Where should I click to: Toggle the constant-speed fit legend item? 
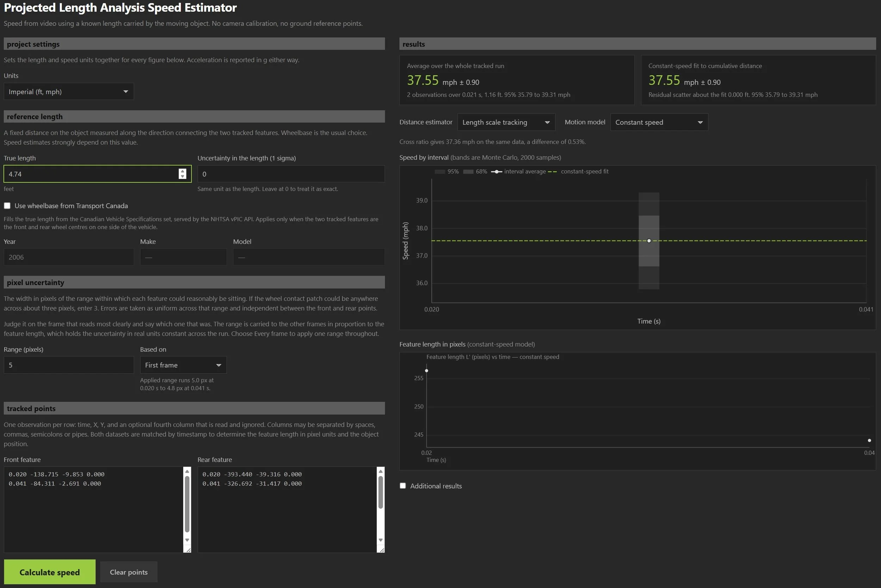(578, 171)
